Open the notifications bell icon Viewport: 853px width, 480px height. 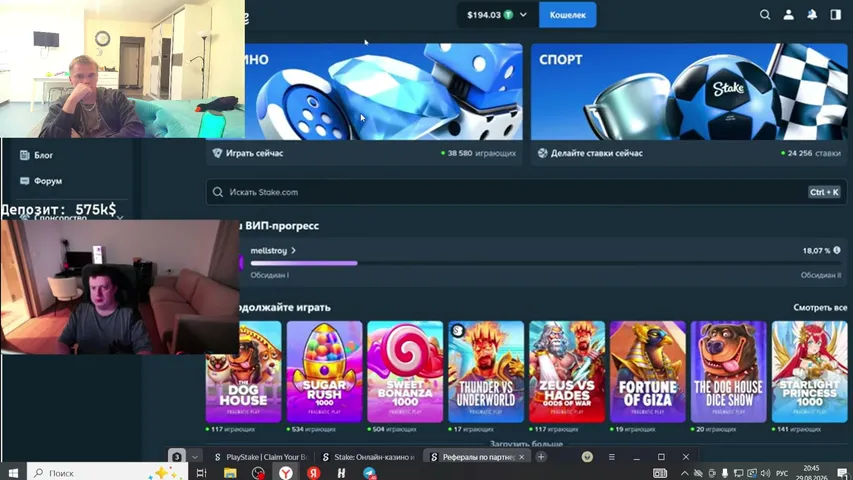click(812, 15)
